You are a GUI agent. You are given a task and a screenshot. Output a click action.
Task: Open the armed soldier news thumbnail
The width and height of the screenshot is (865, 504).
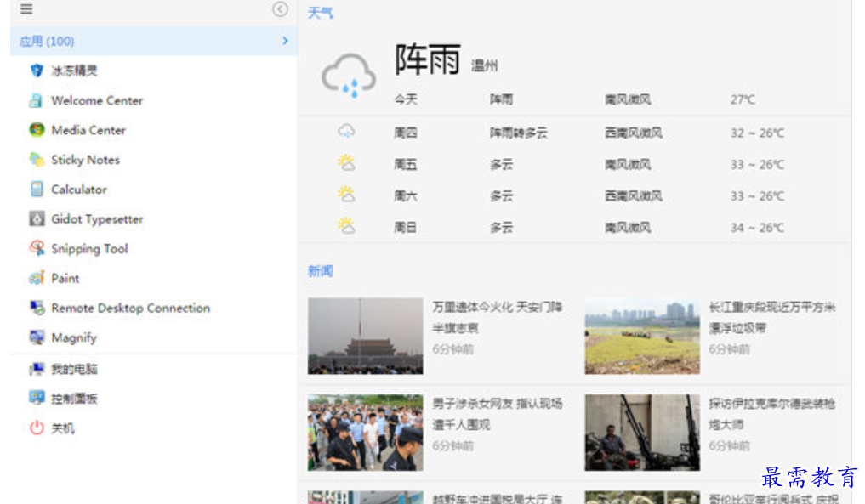click(642, 433)
